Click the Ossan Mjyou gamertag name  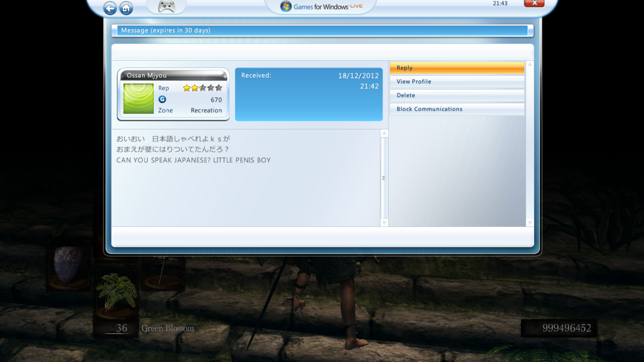click(x=147, y=75)
